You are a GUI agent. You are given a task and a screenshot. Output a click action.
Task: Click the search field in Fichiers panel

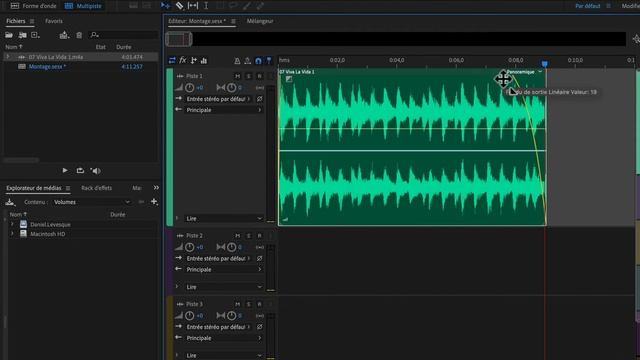(124, 35)
